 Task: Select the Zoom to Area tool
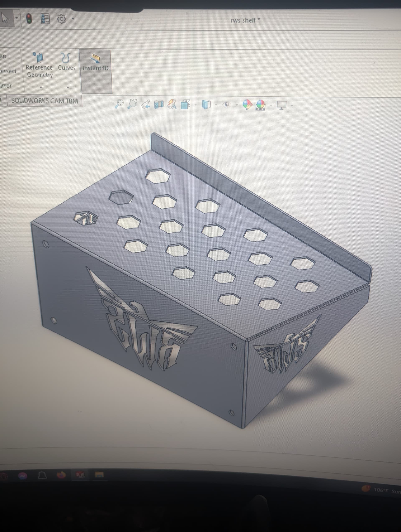click(x=132, y=104)
